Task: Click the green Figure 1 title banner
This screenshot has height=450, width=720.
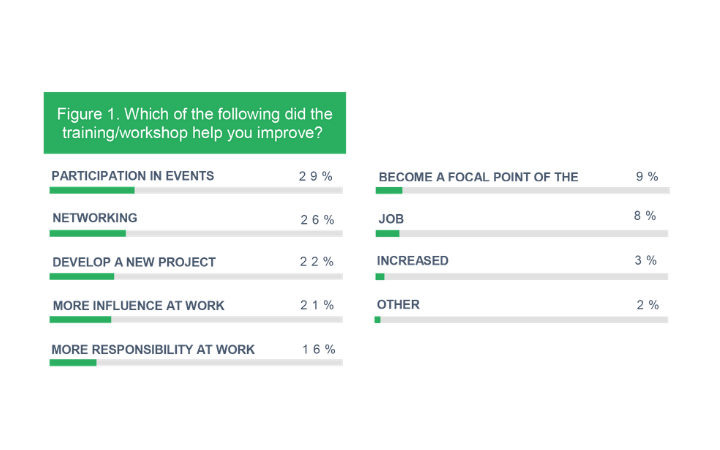Action: click(x=195, y=123)
